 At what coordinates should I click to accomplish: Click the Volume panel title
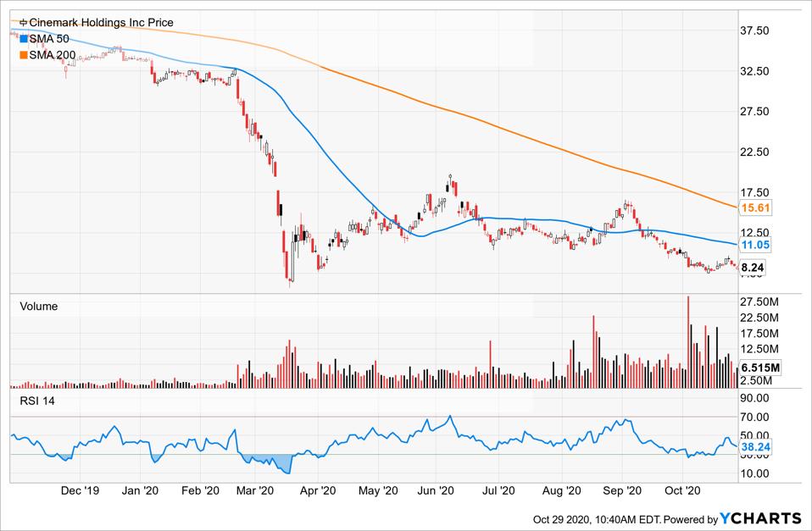(x=39, y=307)
